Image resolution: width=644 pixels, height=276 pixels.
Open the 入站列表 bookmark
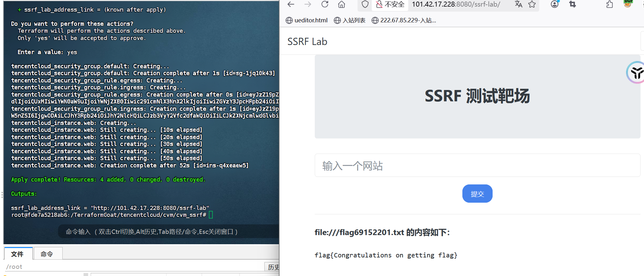tap(350, 20)
